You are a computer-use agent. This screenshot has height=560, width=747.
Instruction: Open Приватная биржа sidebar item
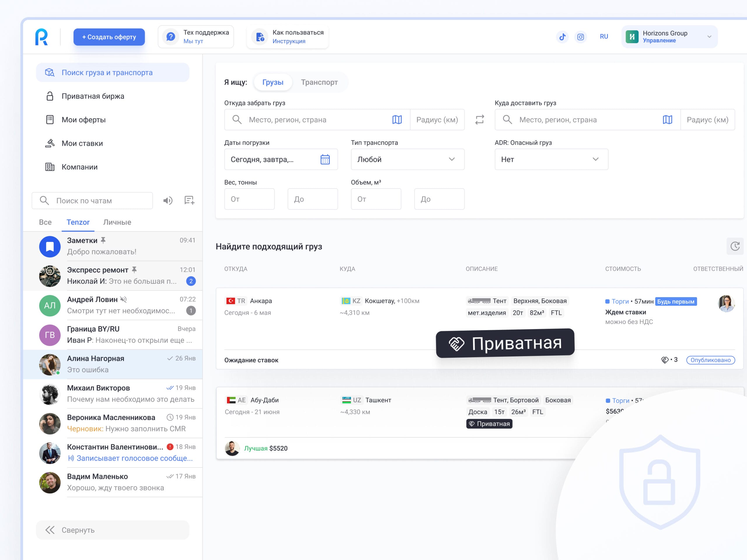[93, 96]
